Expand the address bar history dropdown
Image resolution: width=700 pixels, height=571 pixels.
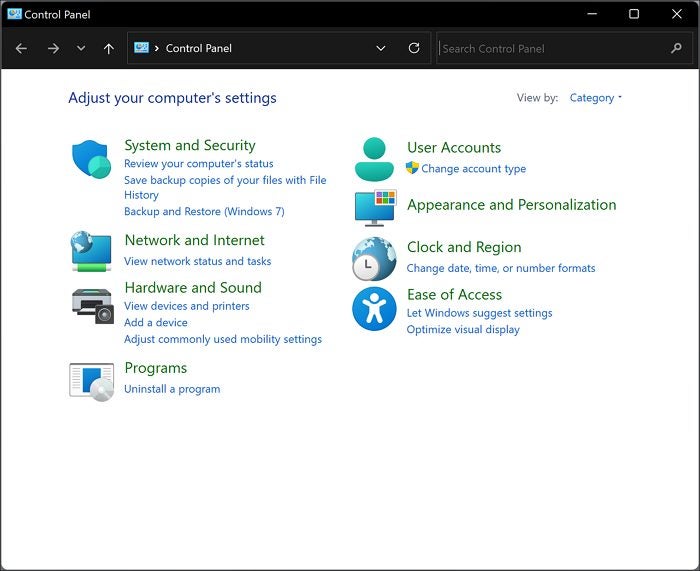click(381, 48)
